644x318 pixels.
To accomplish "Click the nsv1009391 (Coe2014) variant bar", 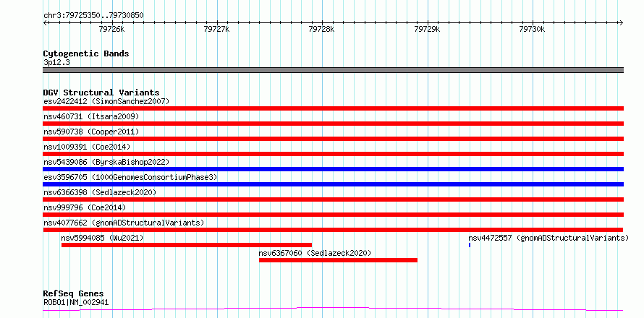I will click(x=333, y=154).
